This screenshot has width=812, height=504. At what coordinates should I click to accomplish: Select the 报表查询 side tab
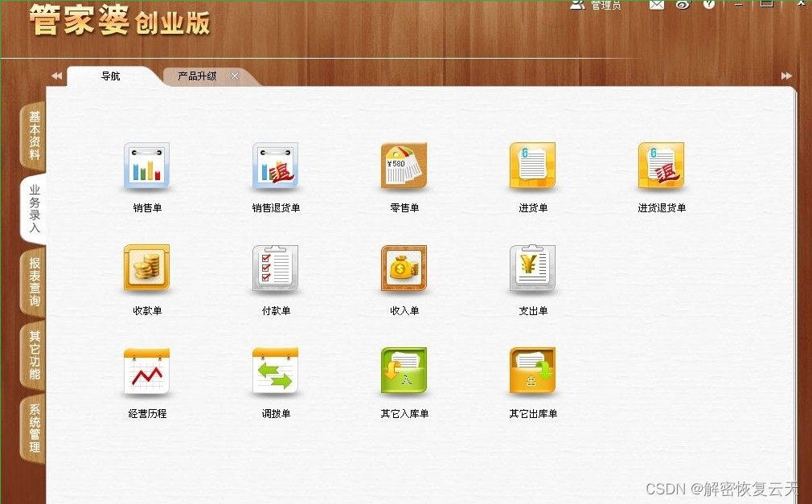34,282
